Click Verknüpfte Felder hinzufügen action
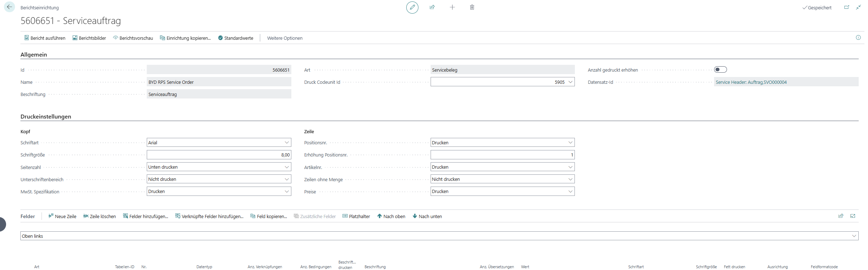The height and width of the screenshot is (270, 868). [209, 216]
